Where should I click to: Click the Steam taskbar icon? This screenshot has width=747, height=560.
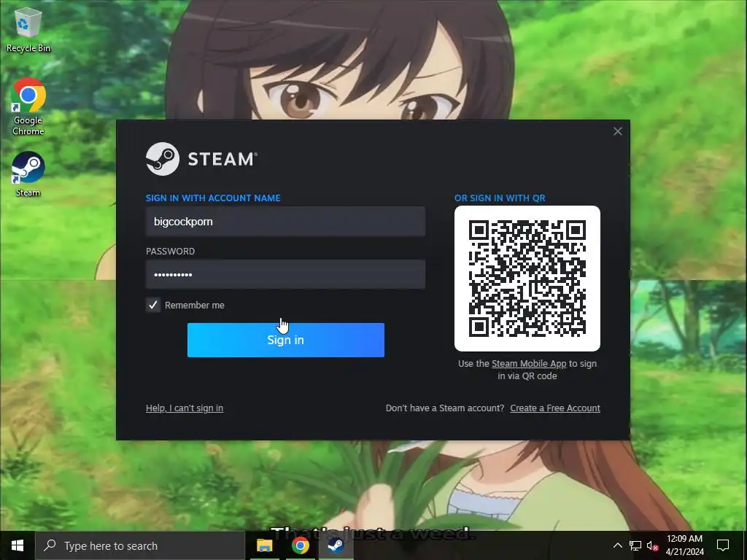(336, 545)
